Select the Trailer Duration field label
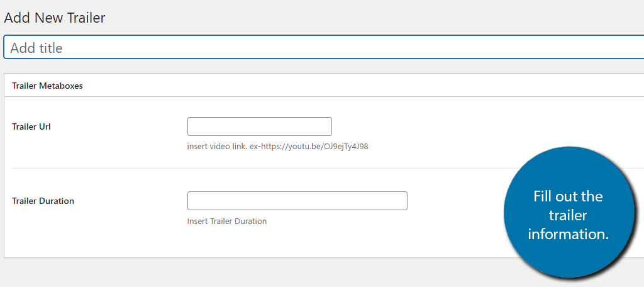The height and width of the screenshot is (287, 644). click(x=43, y=201)
